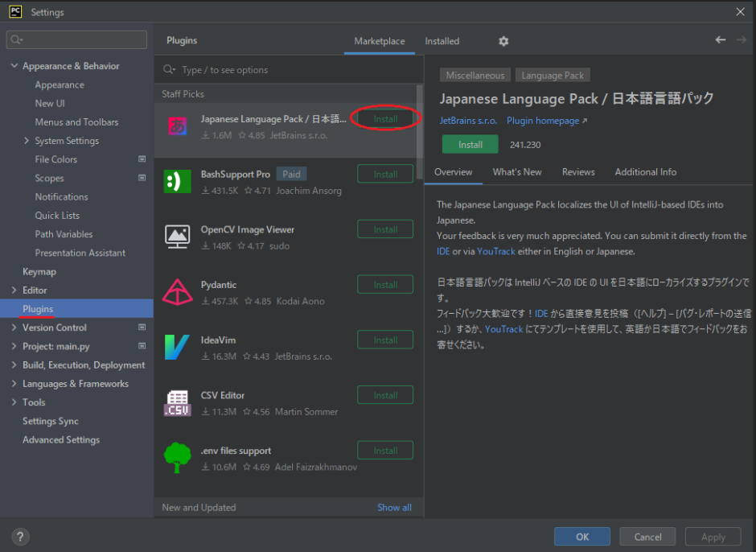Click the Japanese Language Pack plugin icon
This screenshot has width=756, height=552.
pos(177,126)
